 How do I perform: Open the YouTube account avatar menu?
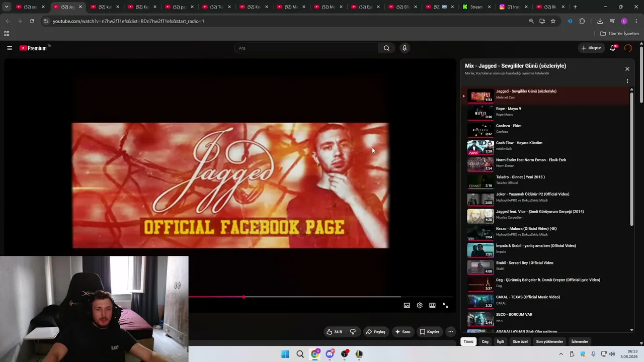(x=628, y=48)
